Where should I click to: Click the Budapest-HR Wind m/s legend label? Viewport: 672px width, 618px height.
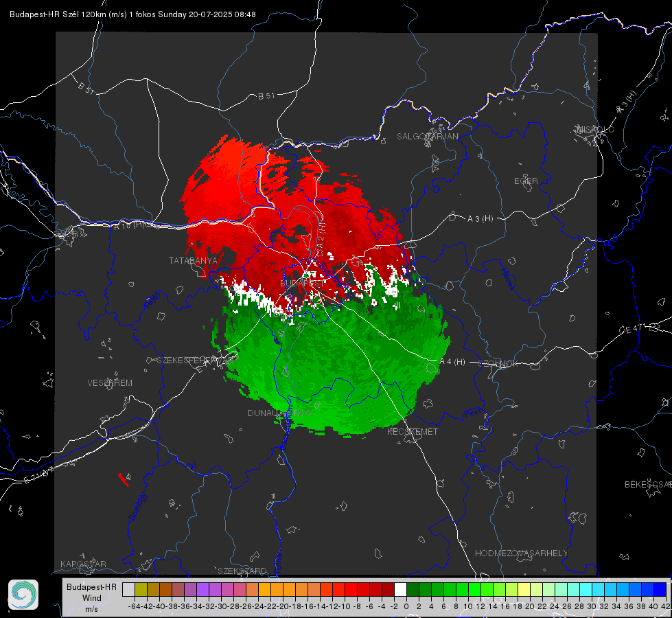pos(92,598)
